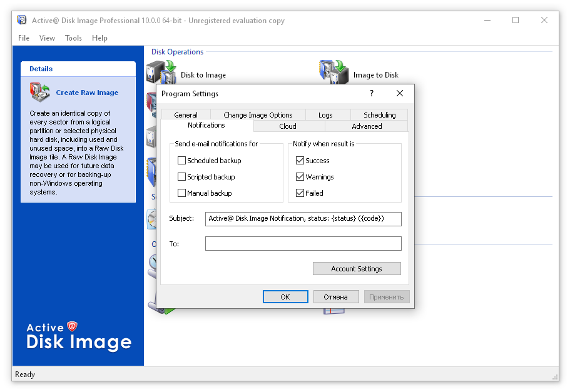Click the Image to Disk label
570x392 pixels.
(x=376, y=75)
